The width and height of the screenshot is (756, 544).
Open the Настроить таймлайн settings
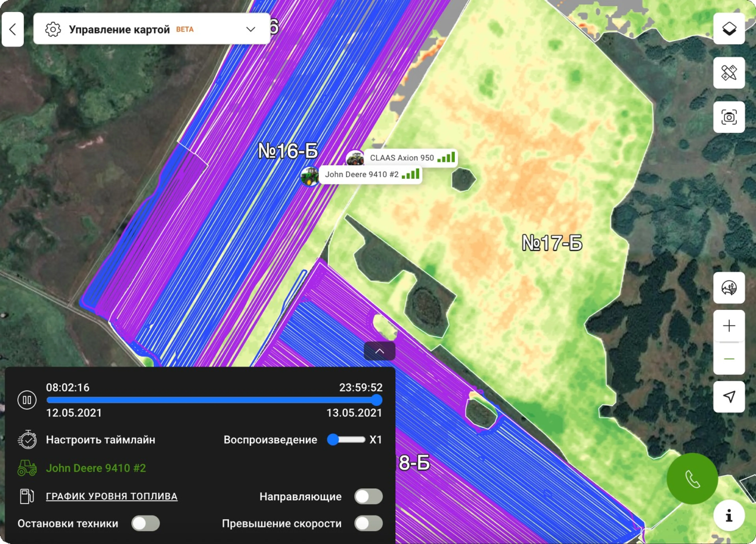click(100, 440)
